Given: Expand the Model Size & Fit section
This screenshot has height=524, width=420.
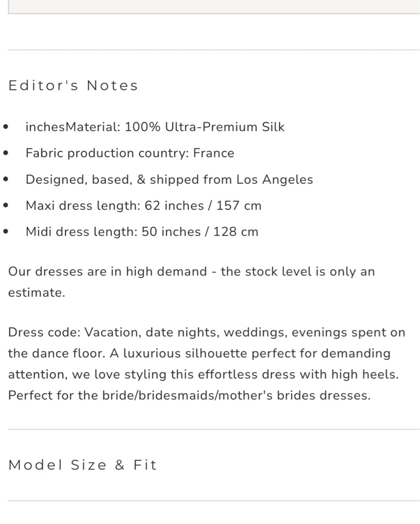Looking at the screenshot, I should (x=82, y=465).
